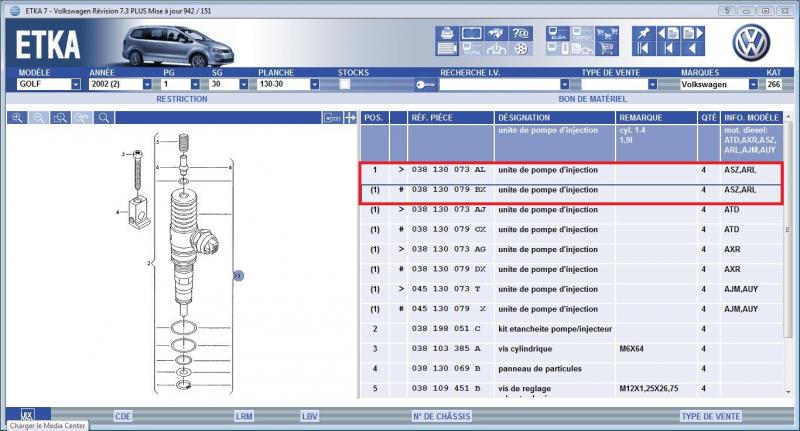Click the wheel rim icon
The width and height of the screenshot is (800, 431).
click(x=521, y=48)
